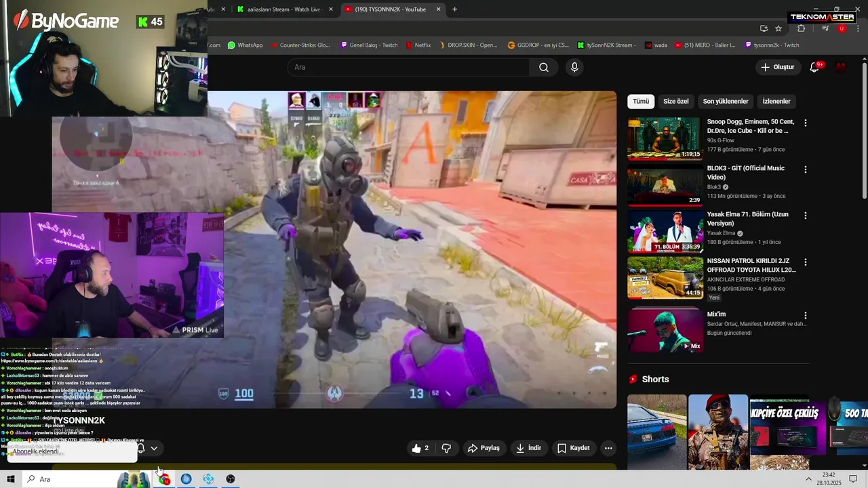Open the tysonnn2k - Twitch bookmark
The image size is (868, 488).
772,45
